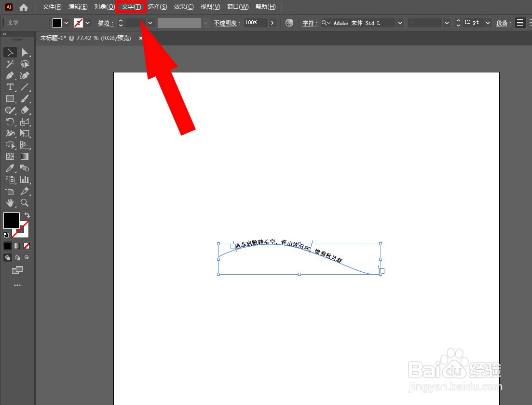Select the Hand tool
This screenshot has width=532, height=405.
pos(10,203)
